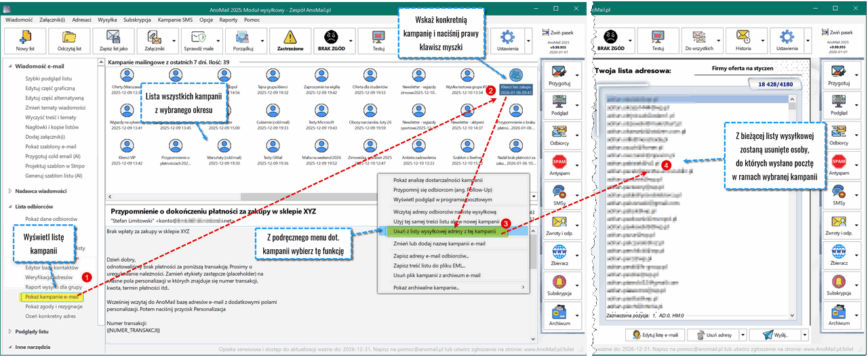The height and width of the screenshot is (357, 868).
Task: Open the Załączniki dropdown arrow
Action: point(176,41)
